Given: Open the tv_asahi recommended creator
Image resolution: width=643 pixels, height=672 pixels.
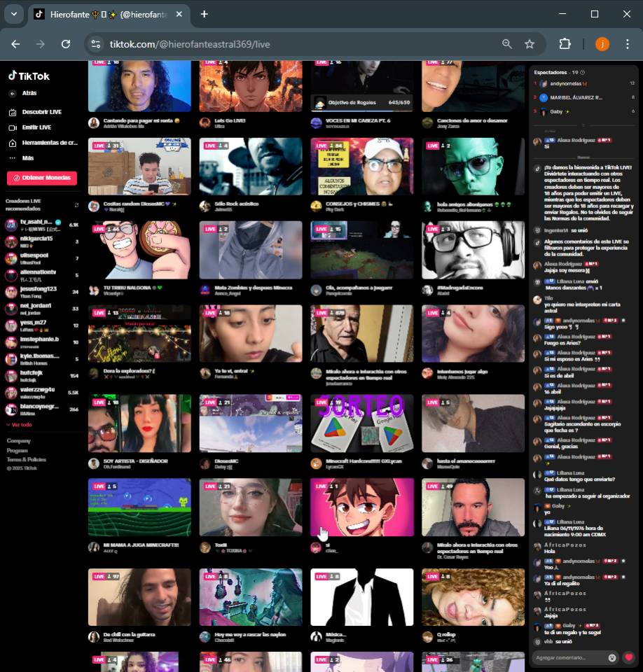Looking at the screenshot, I should pyautogui.click(x=35, y=225).
